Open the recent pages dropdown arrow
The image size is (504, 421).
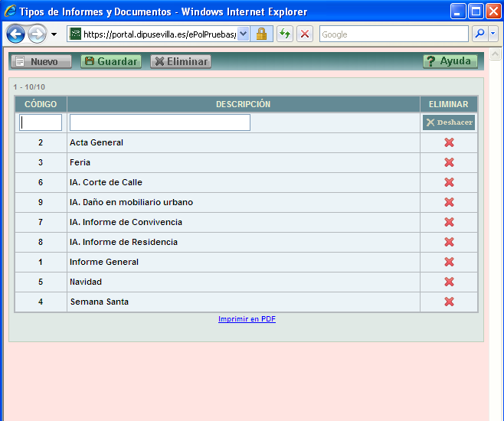[54, 34]
